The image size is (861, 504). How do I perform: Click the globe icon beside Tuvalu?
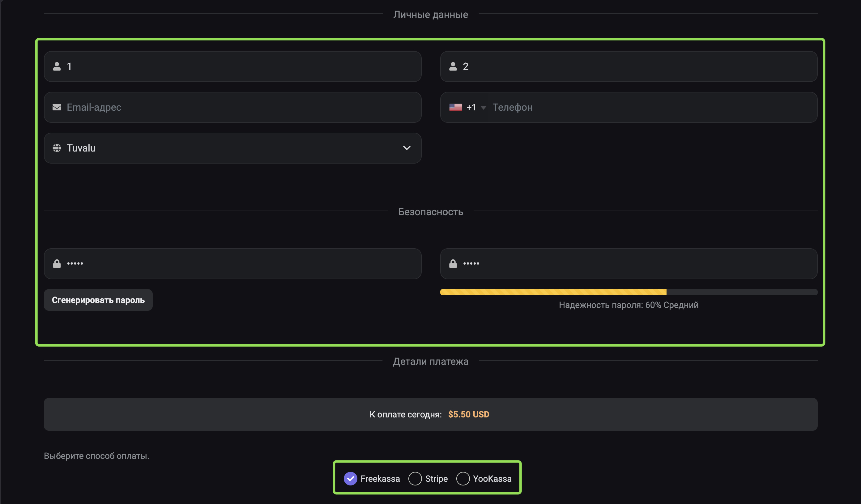pyautogui.click(x=57, y=148)
